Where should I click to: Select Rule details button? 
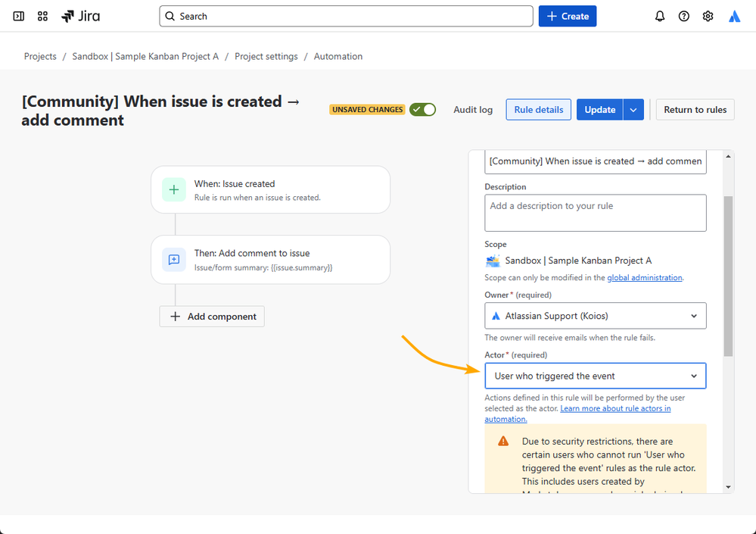539,110
